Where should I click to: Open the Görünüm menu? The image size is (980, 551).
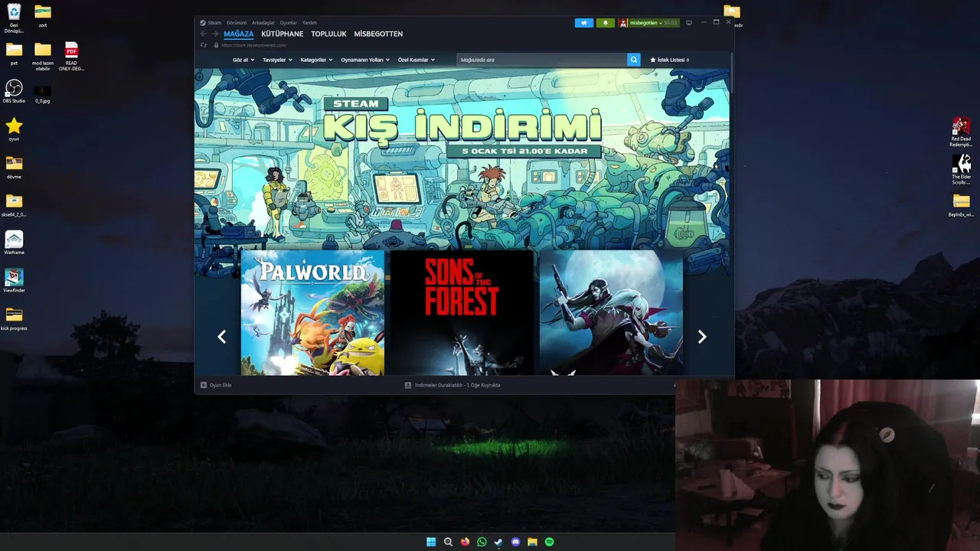click(237, 23)
